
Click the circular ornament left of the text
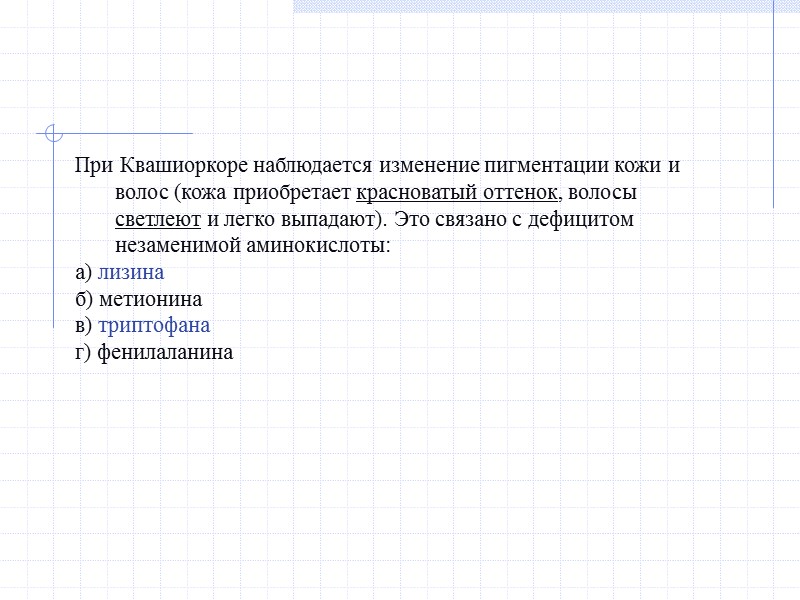point(52,133)
